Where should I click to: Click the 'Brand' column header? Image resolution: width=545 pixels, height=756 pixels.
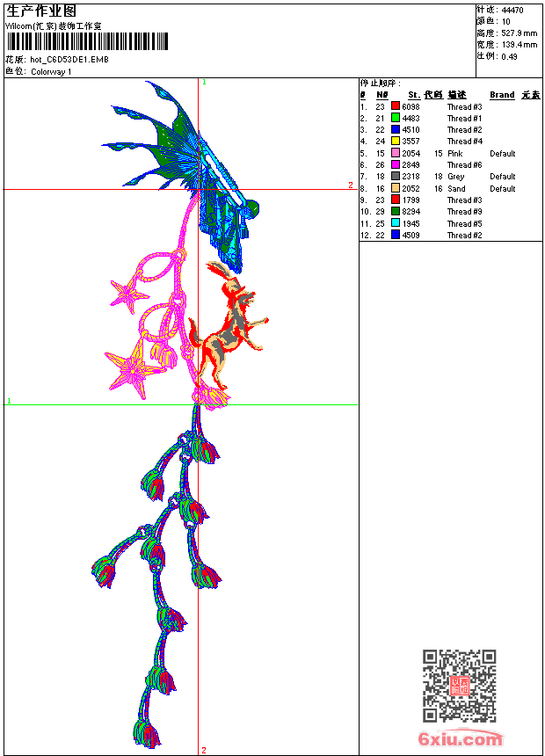[502, 95]
